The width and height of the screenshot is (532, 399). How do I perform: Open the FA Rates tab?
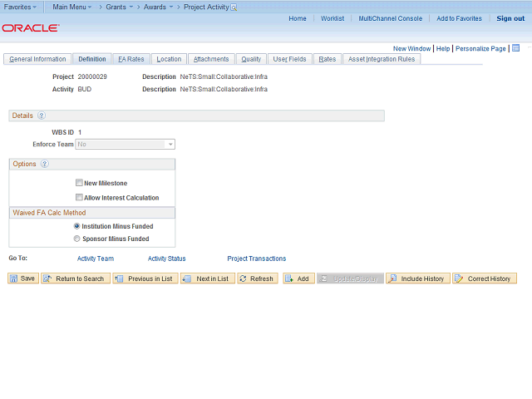click(131, 59)
